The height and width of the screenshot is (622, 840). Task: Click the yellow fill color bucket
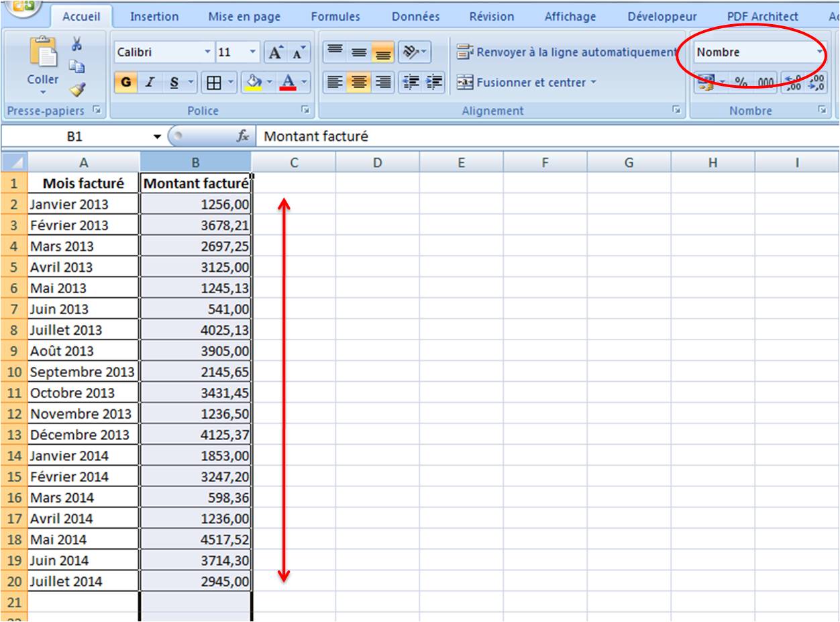[254, 83]
